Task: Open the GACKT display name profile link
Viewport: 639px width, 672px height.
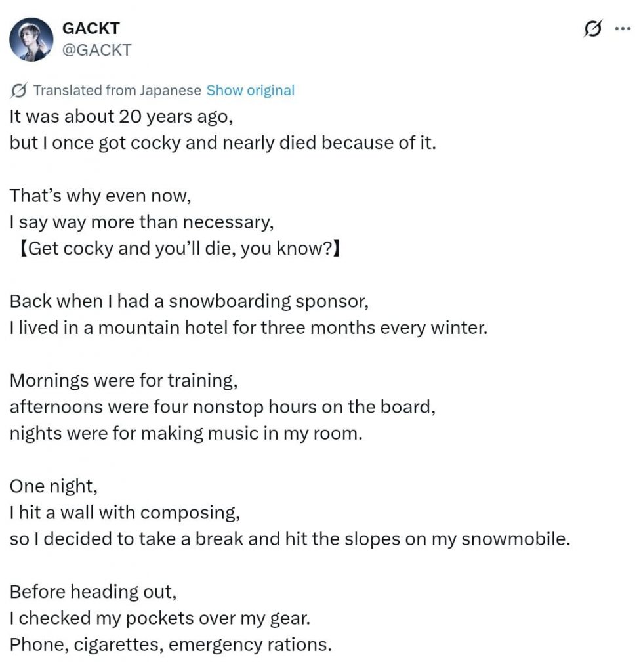Action: pos(91,28)
